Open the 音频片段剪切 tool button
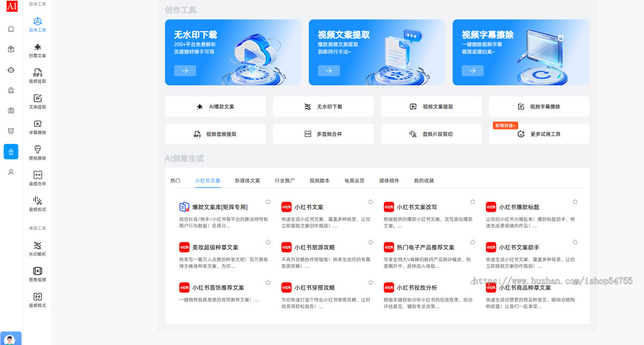This screenshot has width=644, height=345. click(x=431, y=134)
